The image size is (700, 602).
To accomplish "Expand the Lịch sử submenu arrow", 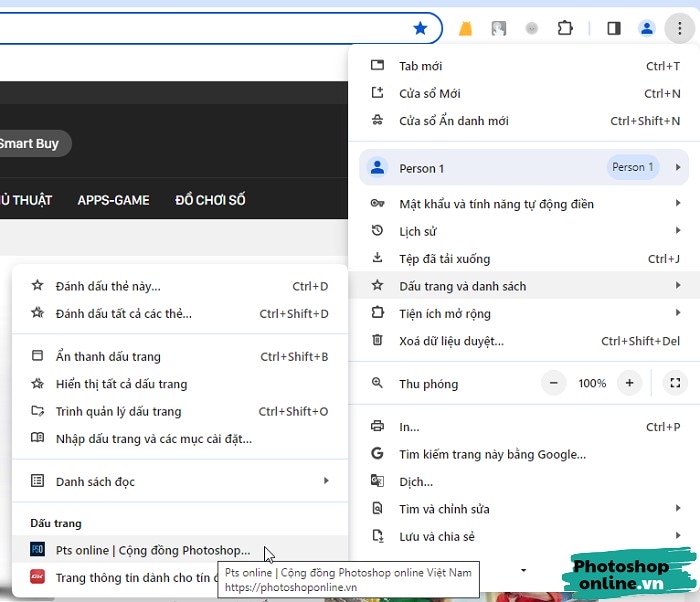I will click(x=678, y=230).
